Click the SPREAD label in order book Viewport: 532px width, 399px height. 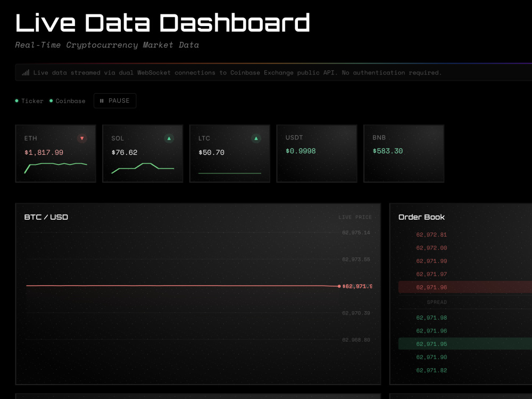click(x=437, y=302)
